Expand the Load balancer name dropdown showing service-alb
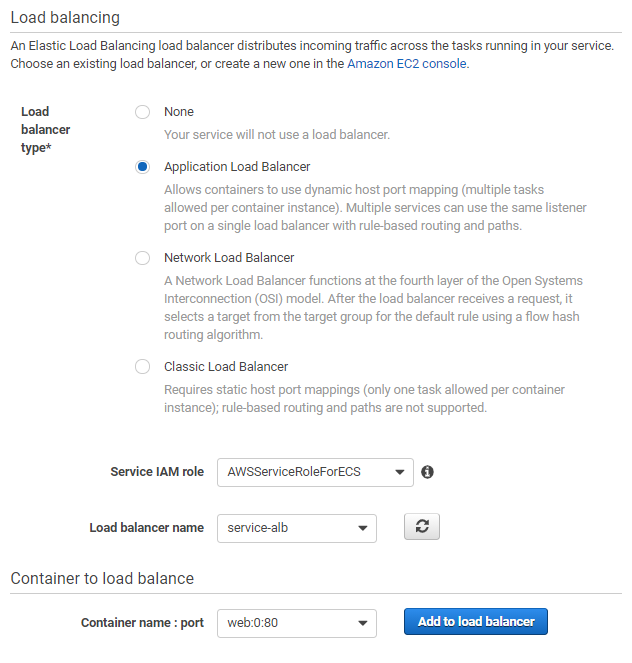The height and width of the screenshot is (663, 632). pos(297,528)
